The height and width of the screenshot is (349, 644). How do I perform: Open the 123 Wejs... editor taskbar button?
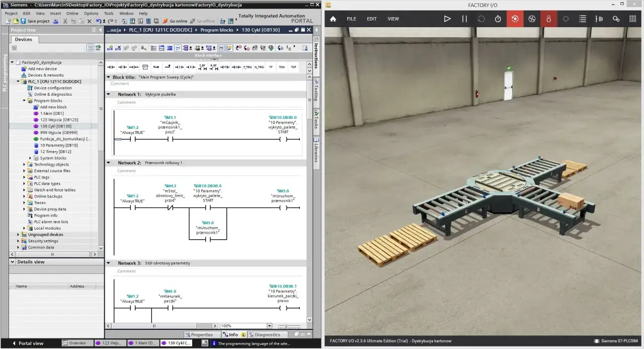point(111,343)
